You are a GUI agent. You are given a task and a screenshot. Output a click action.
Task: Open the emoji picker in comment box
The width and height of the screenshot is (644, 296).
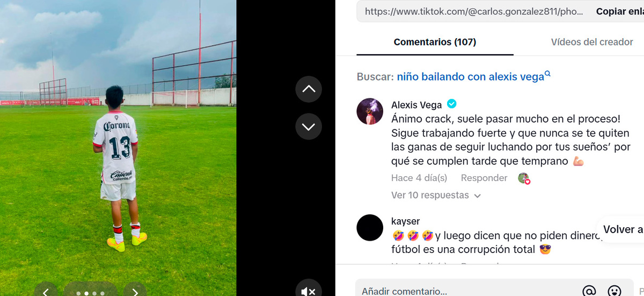pos(614,291)
